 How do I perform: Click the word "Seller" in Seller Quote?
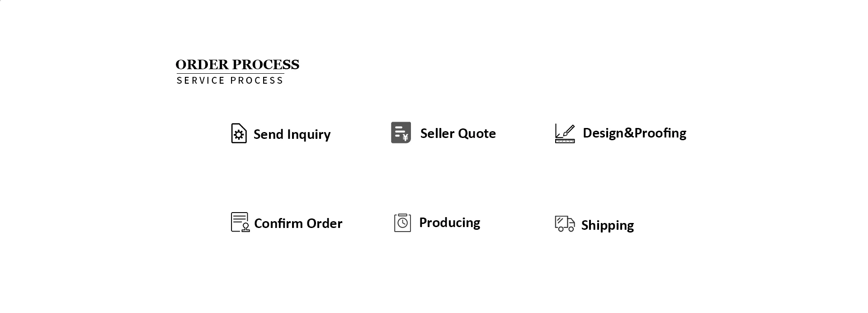[437, 133]
